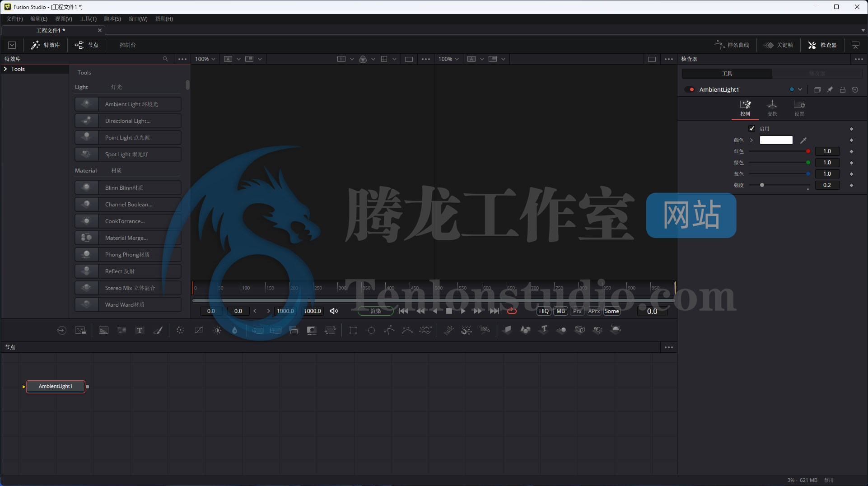Open the 关键帧 keyframes panel
This screenshot has height=486, width=868.
(x=778, y=45)
